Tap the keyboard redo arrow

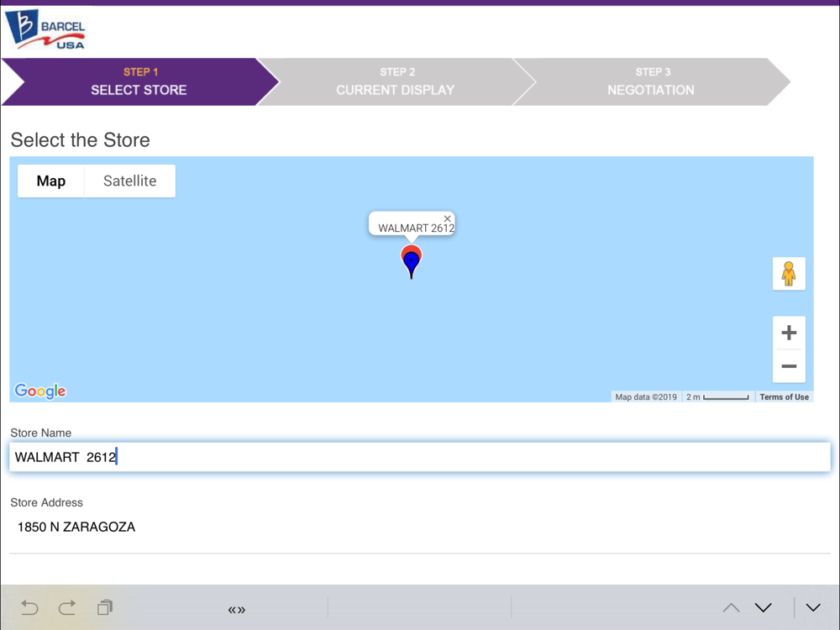[67, 607]
